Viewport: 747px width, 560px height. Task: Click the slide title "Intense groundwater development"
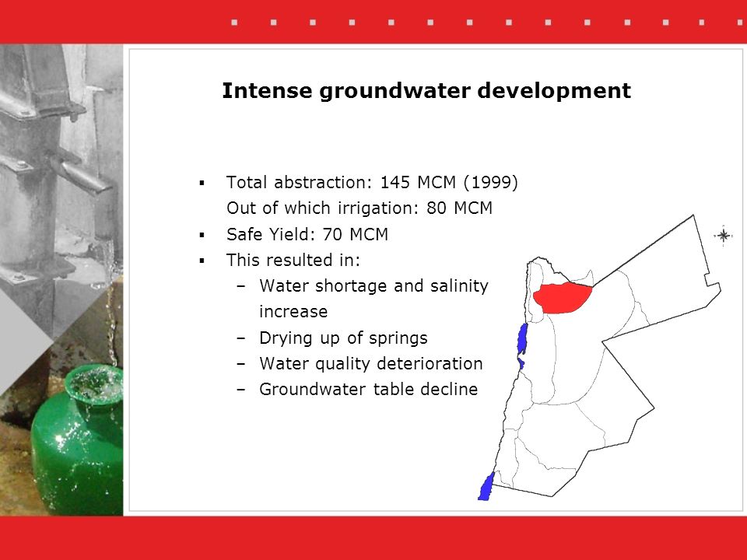(426, 90)
